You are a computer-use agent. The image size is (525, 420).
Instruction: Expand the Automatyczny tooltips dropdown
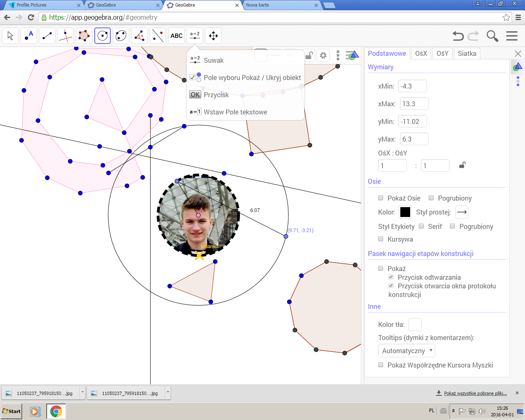coord(406,351)
